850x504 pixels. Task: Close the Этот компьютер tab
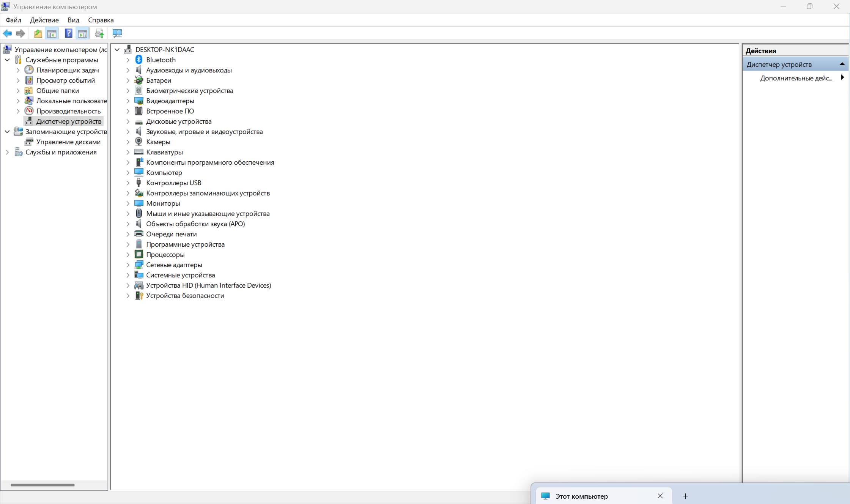pyautogui.click(x=660, y=496)
